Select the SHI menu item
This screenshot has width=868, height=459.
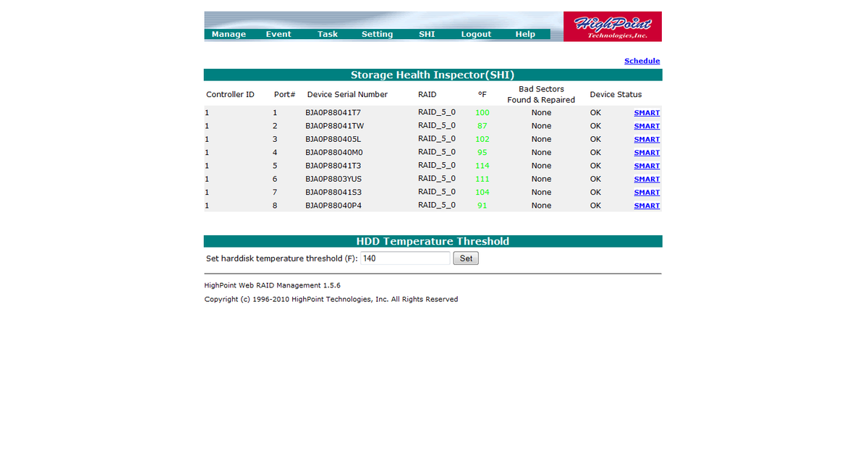(427, 33)
